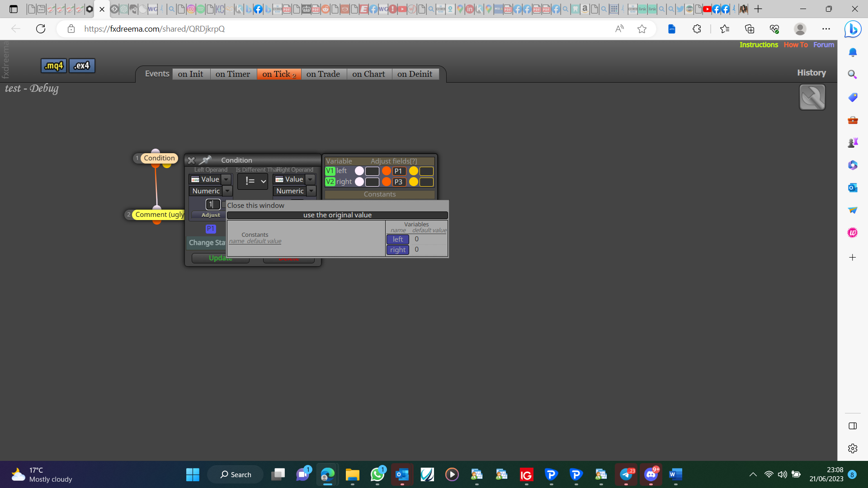Image resolution: width=868 pixels, height=488 pixels.
Task: Download the .mq4 source file
Action: pyautogui.click(x=54, y=66)
